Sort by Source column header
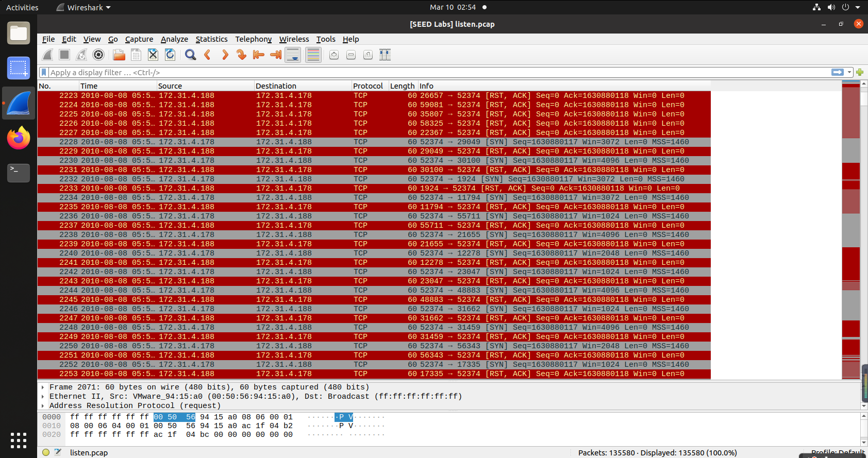 205,86
